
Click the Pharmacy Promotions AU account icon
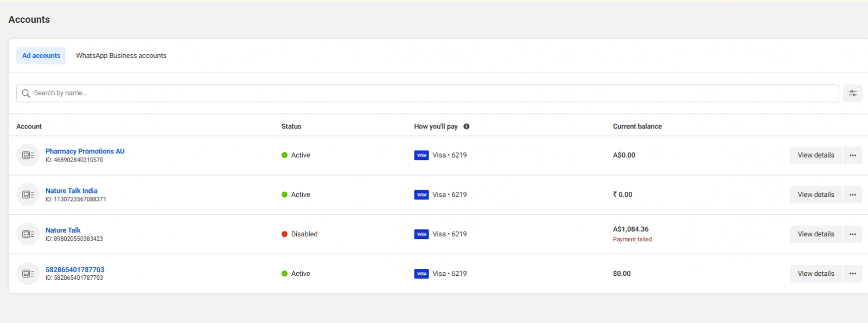tap(28, 155)
